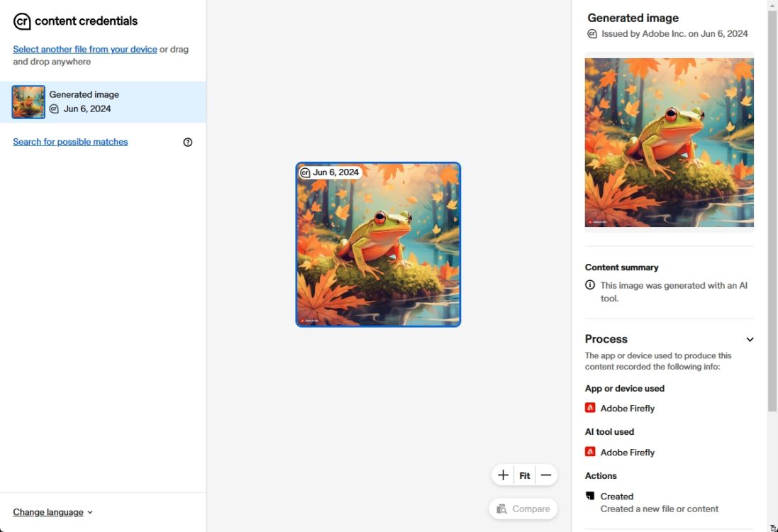Click the info icon in Content summary
Image resolution: width=778 pixels, height=532 pixels.
point(589,284)
